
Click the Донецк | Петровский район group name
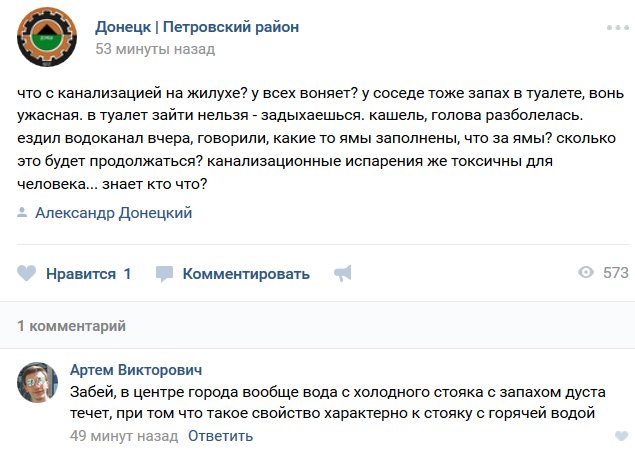(197, 27)
